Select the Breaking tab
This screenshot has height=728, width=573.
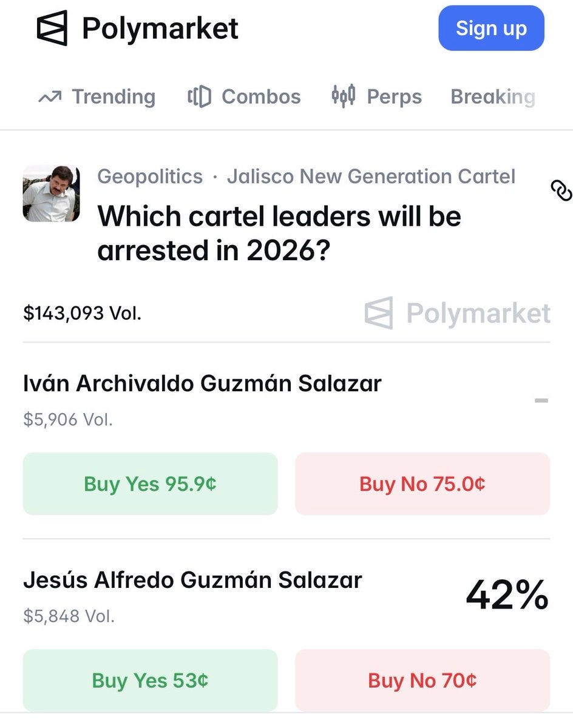[x=493, y=96]
